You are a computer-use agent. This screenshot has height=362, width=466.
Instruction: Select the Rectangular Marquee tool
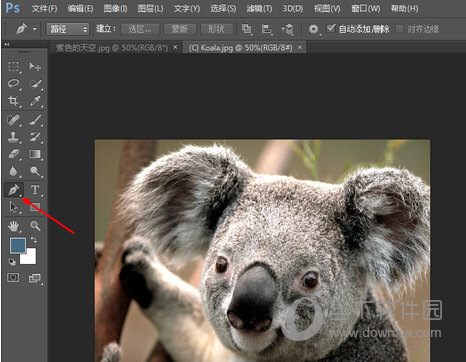click(13, 66)
